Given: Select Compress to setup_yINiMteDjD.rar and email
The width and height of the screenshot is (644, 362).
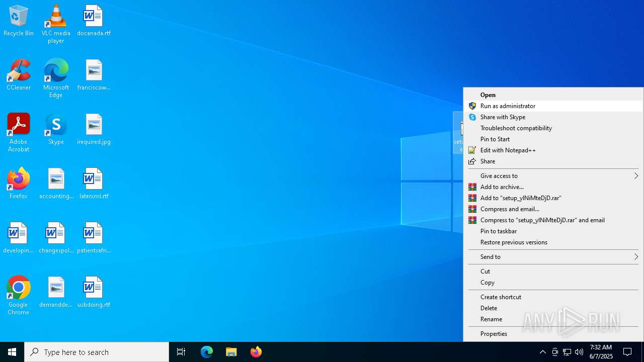Looking at the screenshot, I should [553, 220].
